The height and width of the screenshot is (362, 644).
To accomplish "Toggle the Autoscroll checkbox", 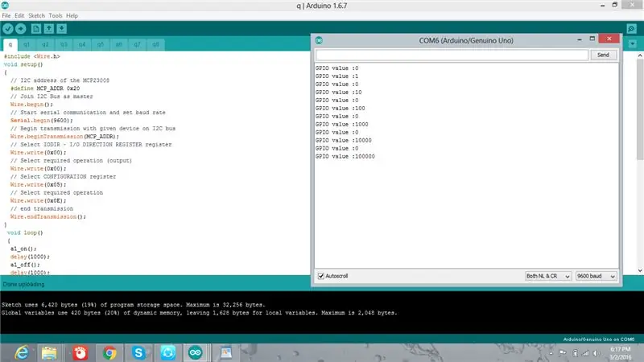I will pos(321,276).
